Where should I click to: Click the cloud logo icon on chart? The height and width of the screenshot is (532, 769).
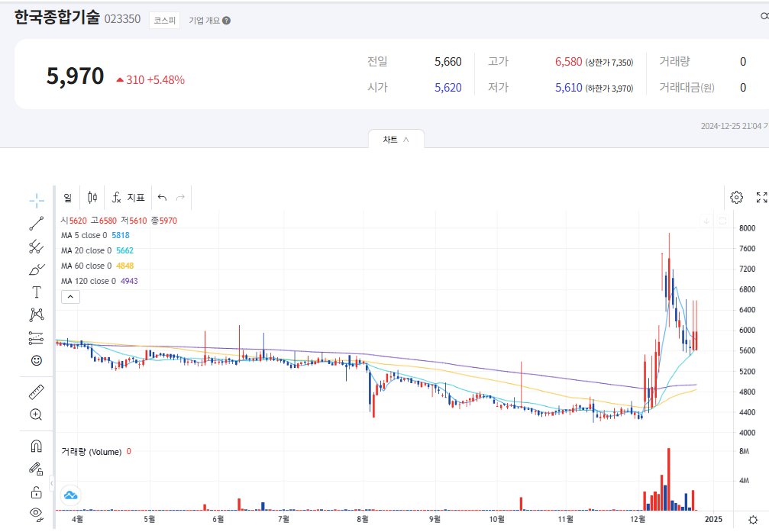tap(70, 495)
